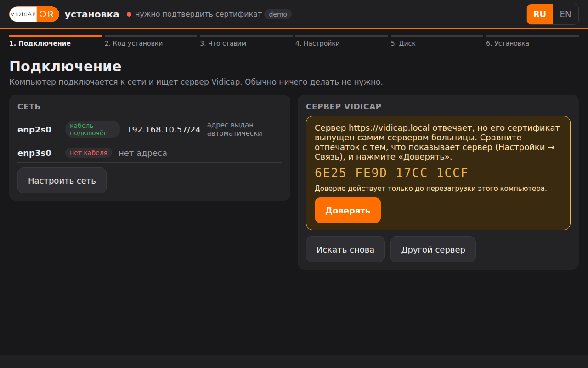Viewport: 588px width, 368px height.
Task: Select the certificate fingerprint 6E25 FE9D 17CC 1CCF
Action: [x=391, y=173]
